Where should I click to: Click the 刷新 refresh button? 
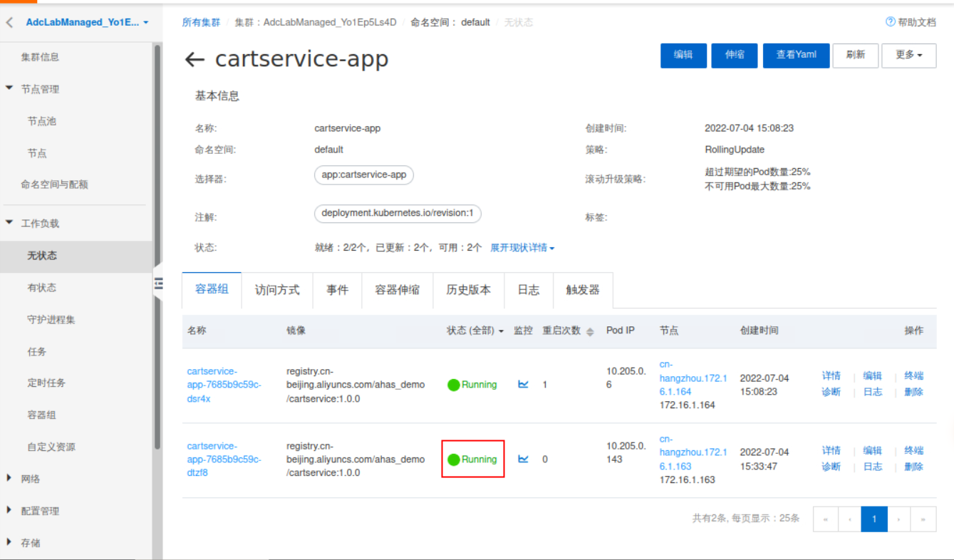click(x=856, y=55)
